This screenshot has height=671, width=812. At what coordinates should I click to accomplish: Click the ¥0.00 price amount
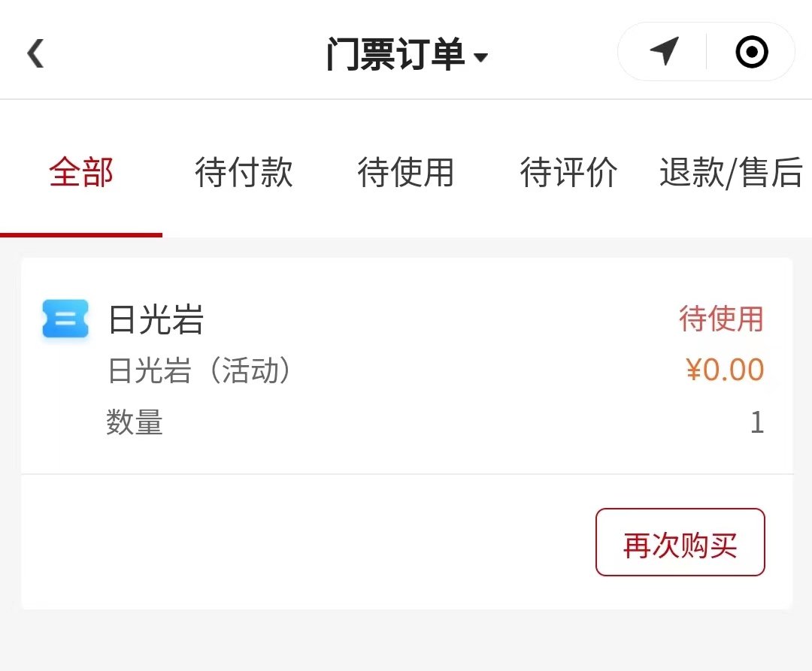(725, 370)
